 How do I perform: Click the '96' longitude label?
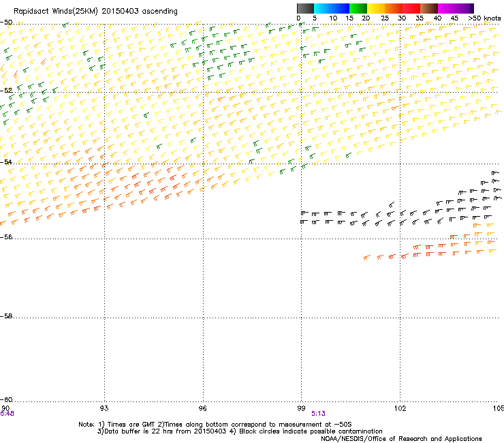pyautogui.click(x=203, y=408)
